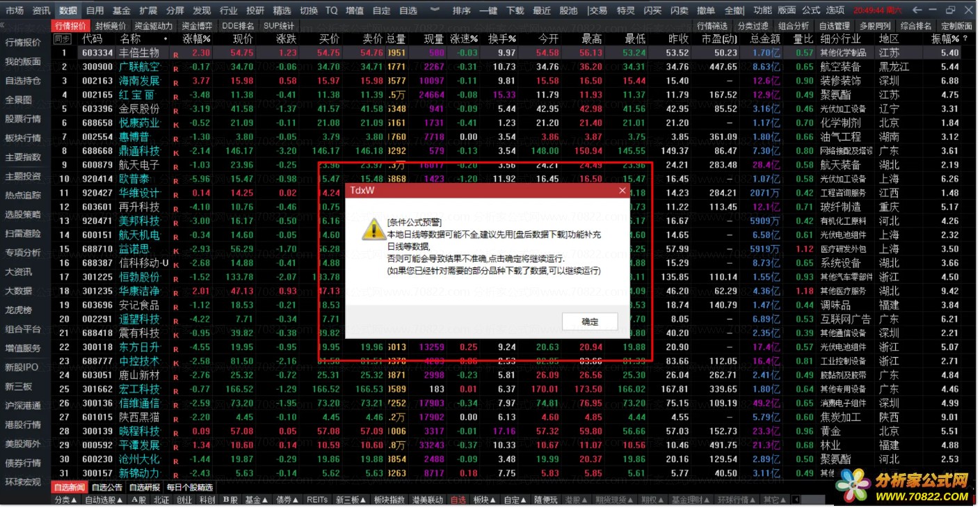Screen dimensions: 980x508
Task: Select the 北证 bottom tab
Action: (x=161, y=500)
